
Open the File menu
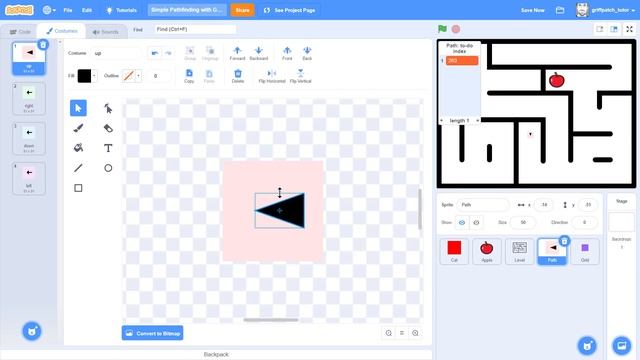(68, 10)
